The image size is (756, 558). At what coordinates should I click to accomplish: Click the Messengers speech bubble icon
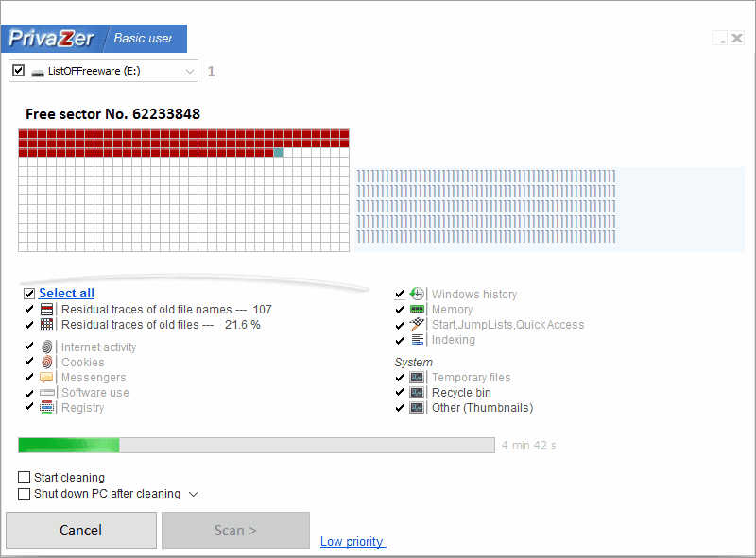tap(46, 378)
